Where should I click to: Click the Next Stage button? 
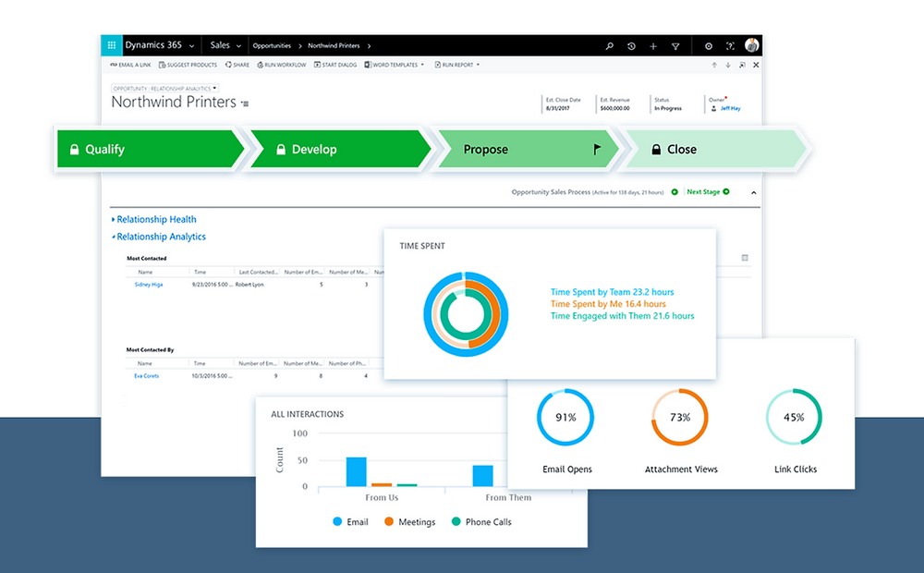(708, 191)
